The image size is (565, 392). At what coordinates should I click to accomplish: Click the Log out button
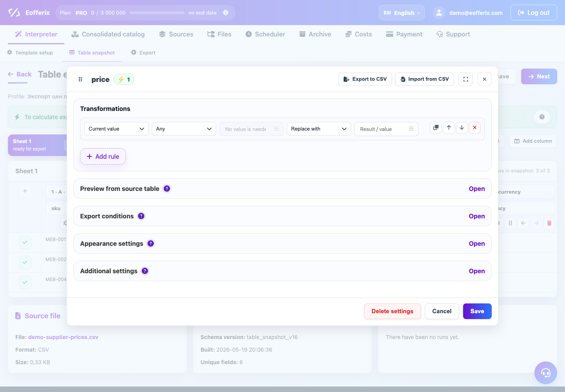point(534,13)
